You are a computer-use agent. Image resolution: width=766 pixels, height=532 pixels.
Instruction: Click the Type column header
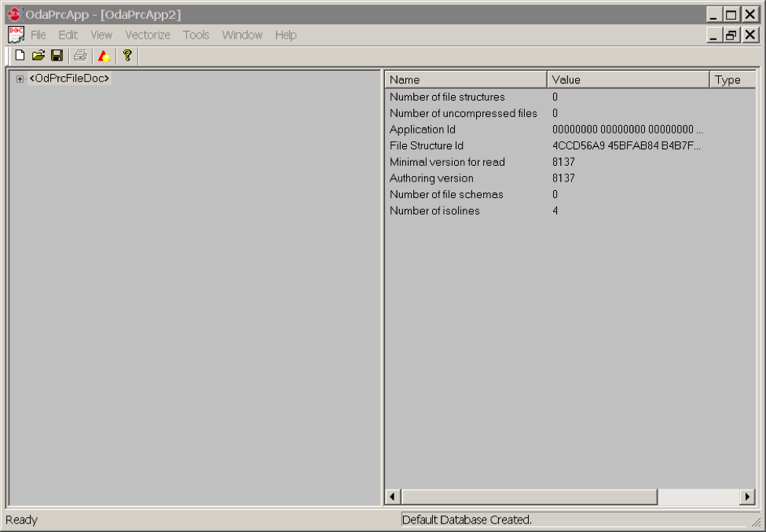pyautogui.click(x=733, y=79)
